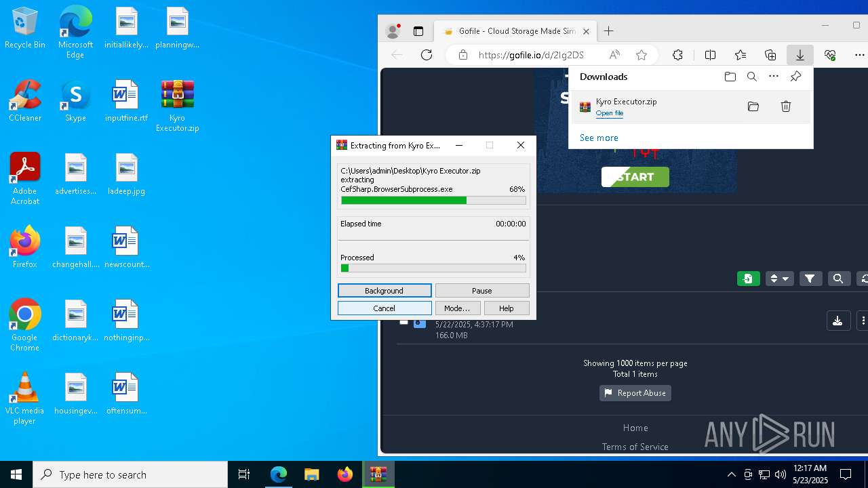
Task: Search downloads magnifier icon in panel
Action: (x=752, y=77)
